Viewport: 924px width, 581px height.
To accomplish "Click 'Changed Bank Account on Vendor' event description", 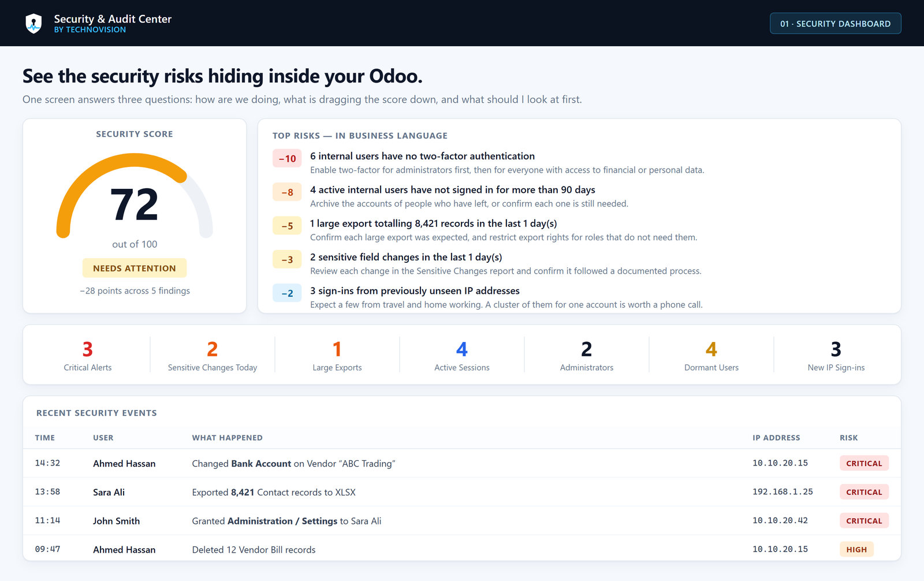I will pos(293,464).
